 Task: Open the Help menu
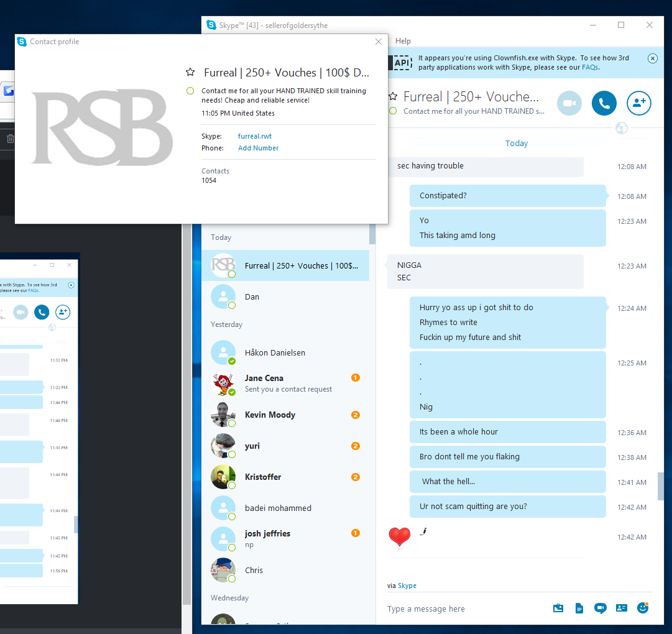403,41
